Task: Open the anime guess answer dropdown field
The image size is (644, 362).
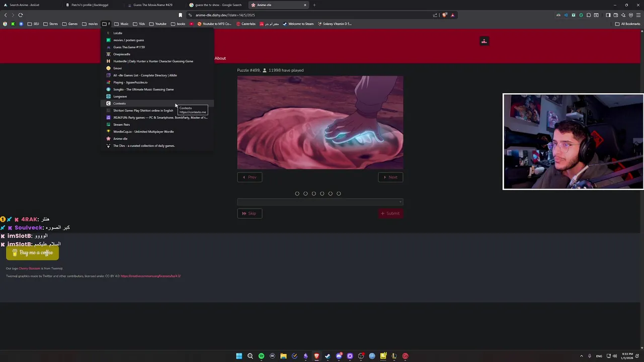Action: pos(320,202)
